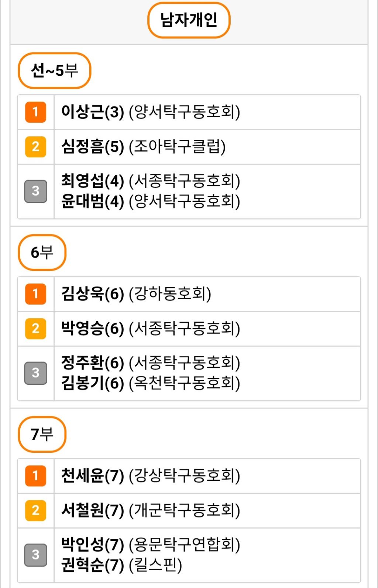Click 3rd place badge in 선~5부
The image size is (378, 588).
35,191
